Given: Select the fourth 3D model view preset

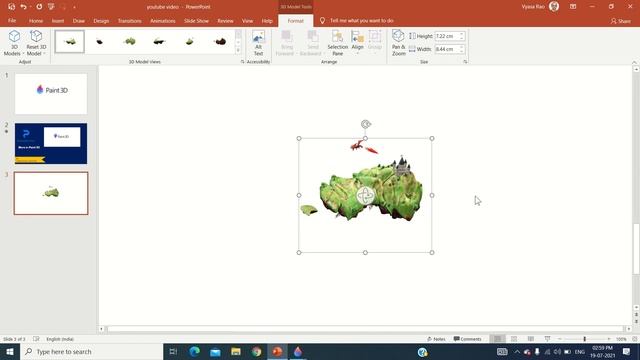Looking at the screenshot, I should [160, 41].
